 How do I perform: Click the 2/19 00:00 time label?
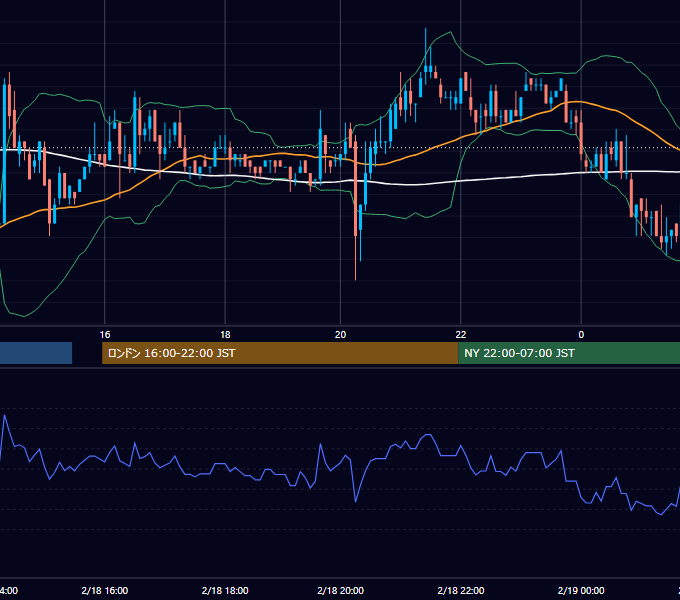coord(581,590)
